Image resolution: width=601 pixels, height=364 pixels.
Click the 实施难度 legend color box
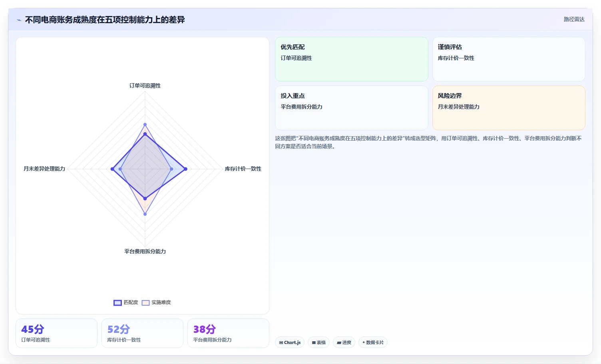(x=145, y=303)
